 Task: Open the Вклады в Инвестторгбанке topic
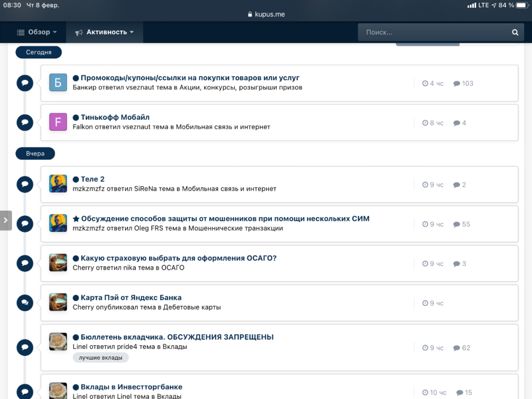pyautogui.click(x=131, y=387)
